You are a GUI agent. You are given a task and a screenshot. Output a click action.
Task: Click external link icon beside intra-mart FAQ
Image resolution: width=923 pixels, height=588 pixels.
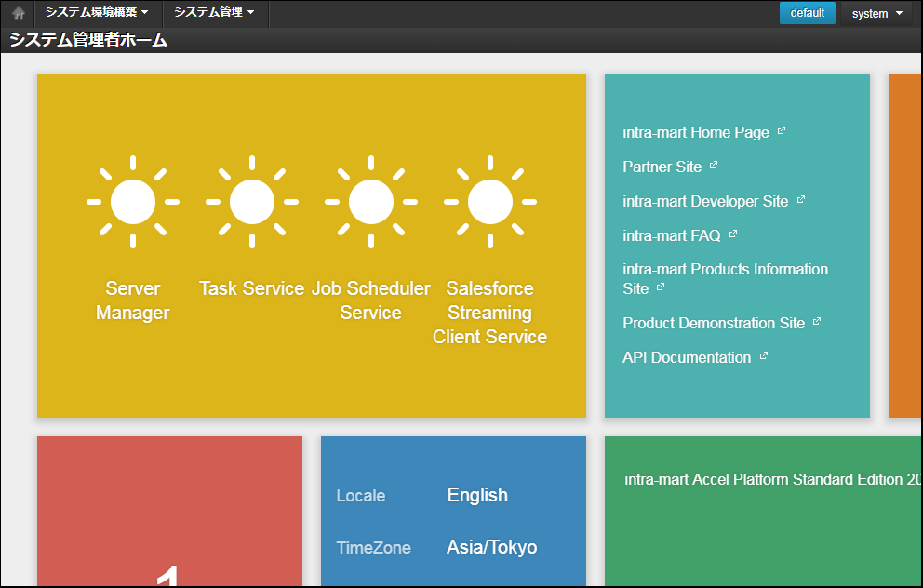click(733, 234)
